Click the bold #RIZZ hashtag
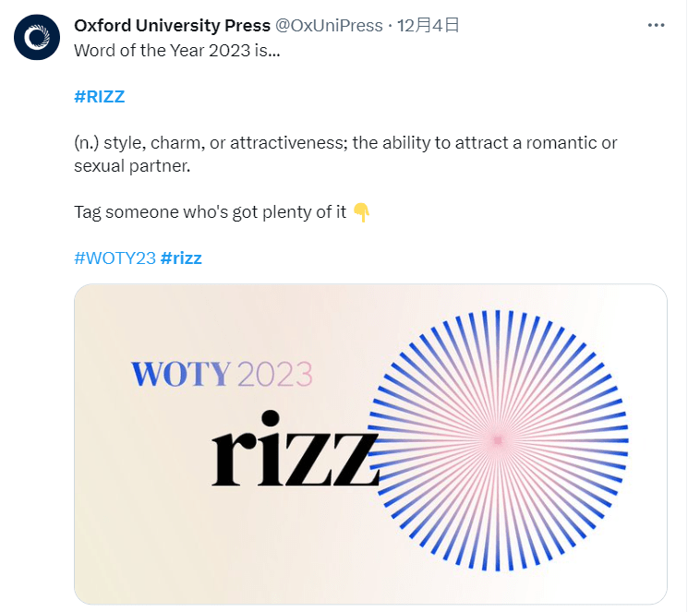The image size is (700, 612). [x=98, y=97]
